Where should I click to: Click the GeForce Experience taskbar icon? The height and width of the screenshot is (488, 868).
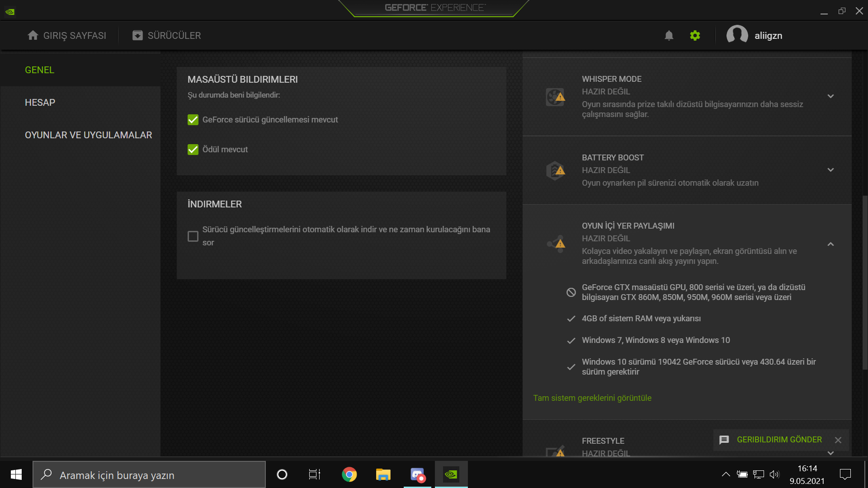click(451, 474)
